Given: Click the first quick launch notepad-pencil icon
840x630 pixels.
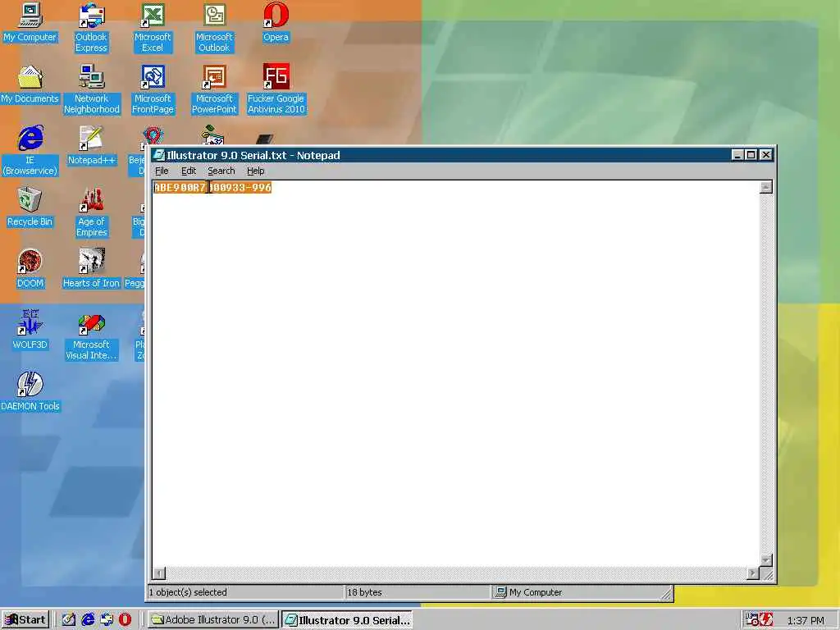Looking at the screenshot, I should click(69, 620).
